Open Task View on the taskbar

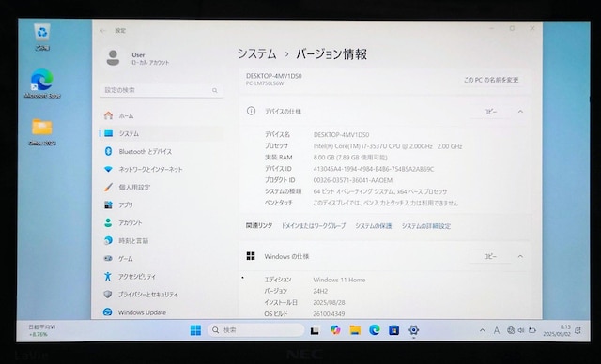coord(316,330)
